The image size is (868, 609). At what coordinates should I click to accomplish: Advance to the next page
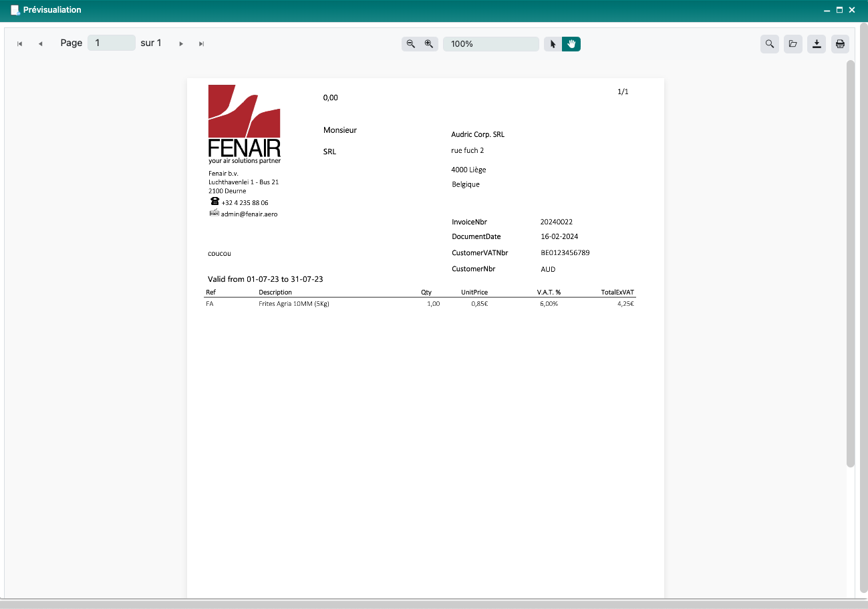(181, 44)
